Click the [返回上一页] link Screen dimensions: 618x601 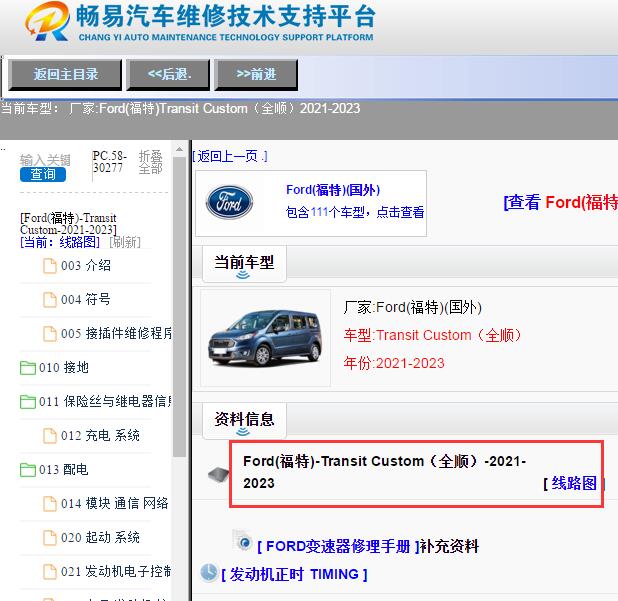(x=230, y=156)
